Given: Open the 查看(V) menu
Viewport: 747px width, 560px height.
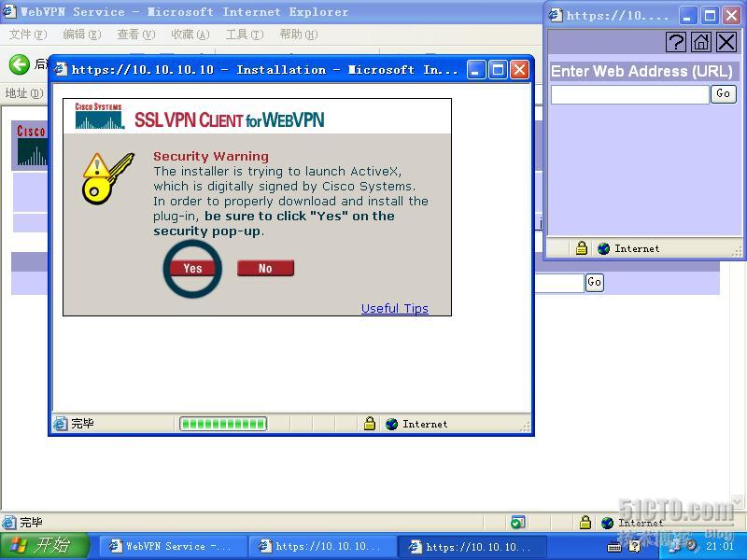Looking at the screenshot, I should tap(136, 35).
